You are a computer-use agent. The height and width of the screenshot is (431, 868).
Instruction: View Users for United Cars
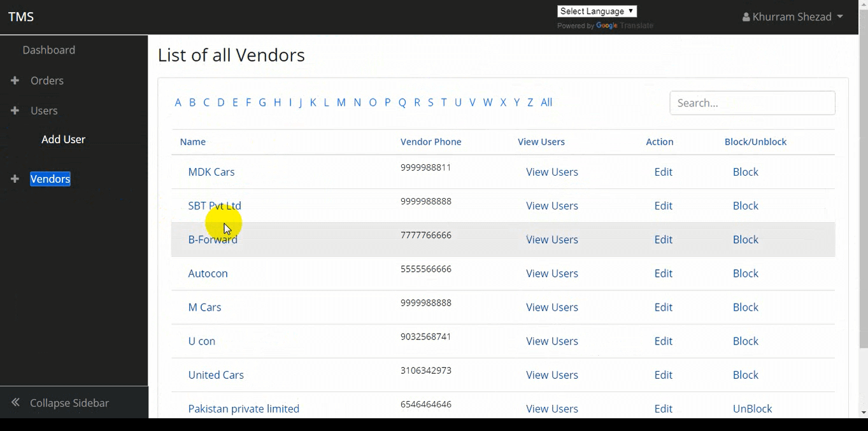(x=552, y=374)
